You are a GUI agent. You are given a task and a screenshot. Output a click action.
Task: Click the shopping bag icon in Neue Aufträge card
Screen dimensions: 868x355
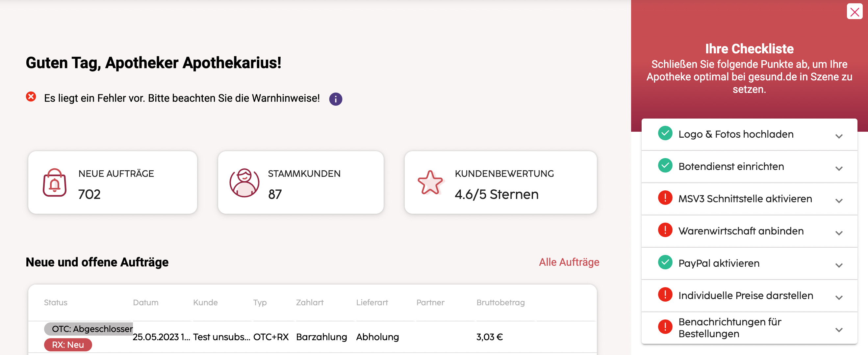point(55,182)
